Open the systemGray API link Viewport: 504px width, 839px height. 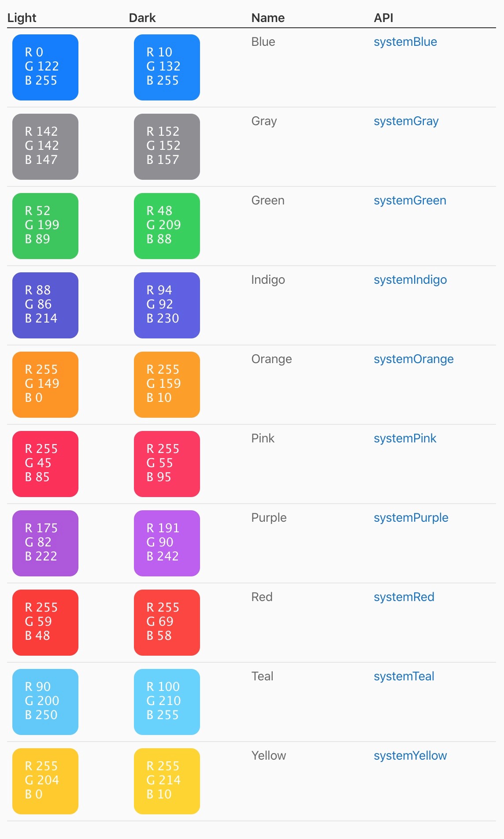click(406, 121)
